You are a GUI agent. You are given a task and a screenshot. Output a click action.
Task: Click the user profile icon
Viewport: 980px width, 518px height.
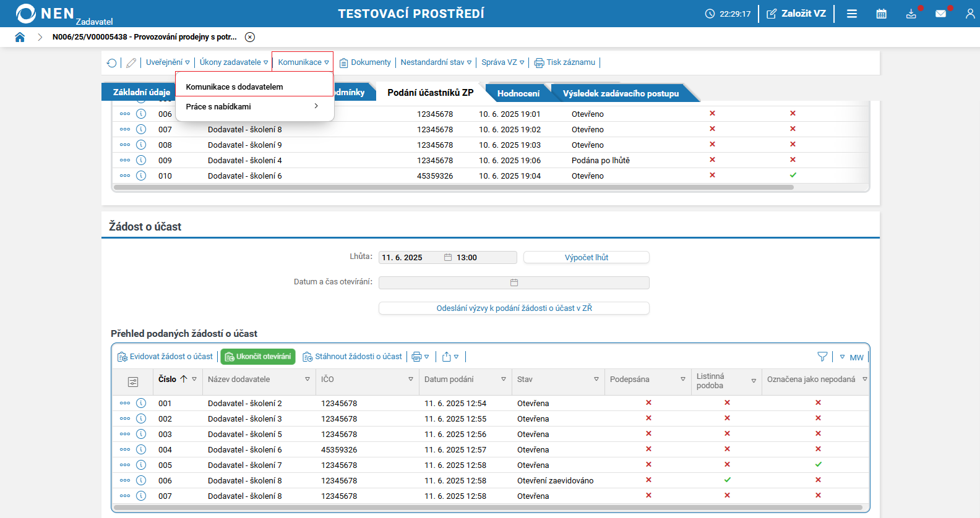click(x=969, y=14)
